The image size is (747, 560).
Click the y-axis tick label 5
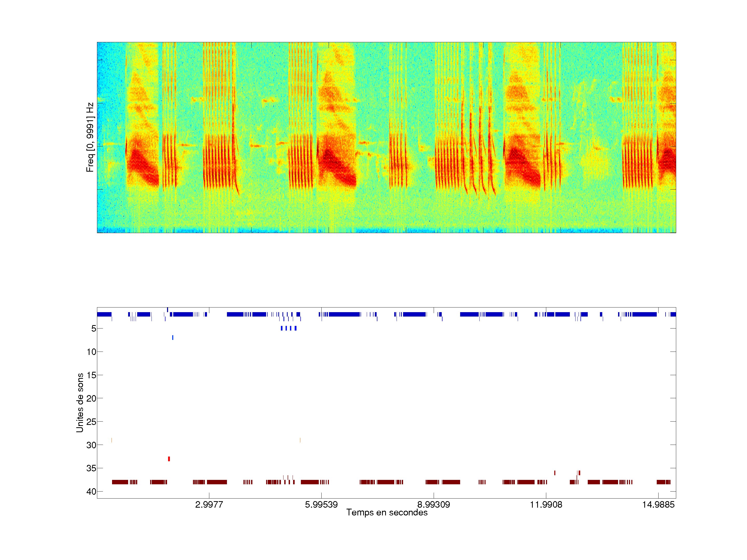coord(94,328)
